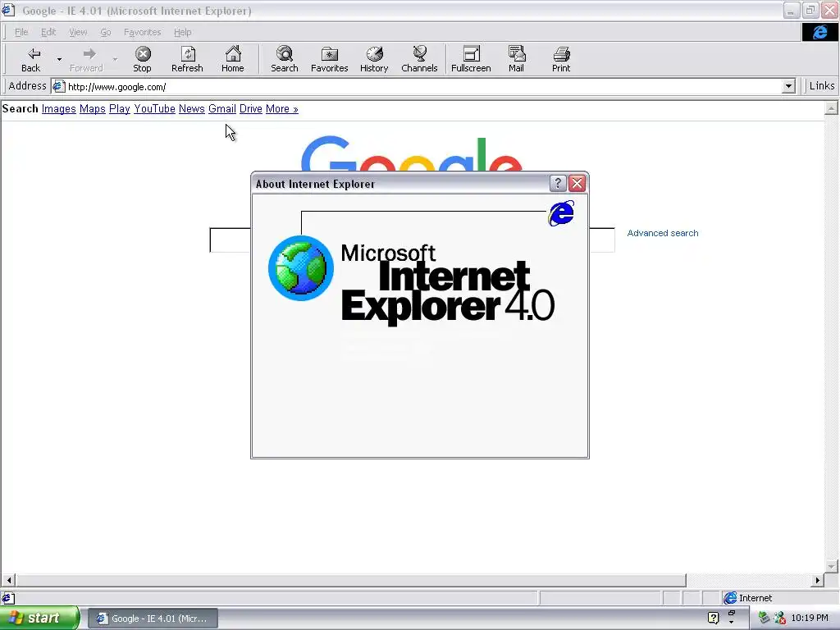Follow the Images link

pos(59,109)
